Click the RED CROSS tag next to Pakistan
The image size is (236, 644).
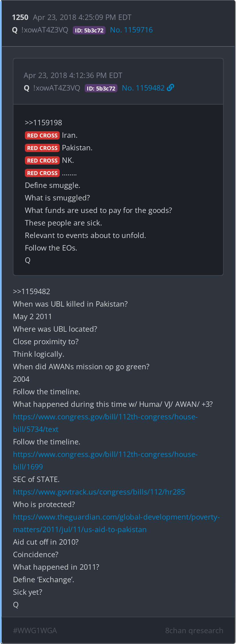tap(42, 148)
